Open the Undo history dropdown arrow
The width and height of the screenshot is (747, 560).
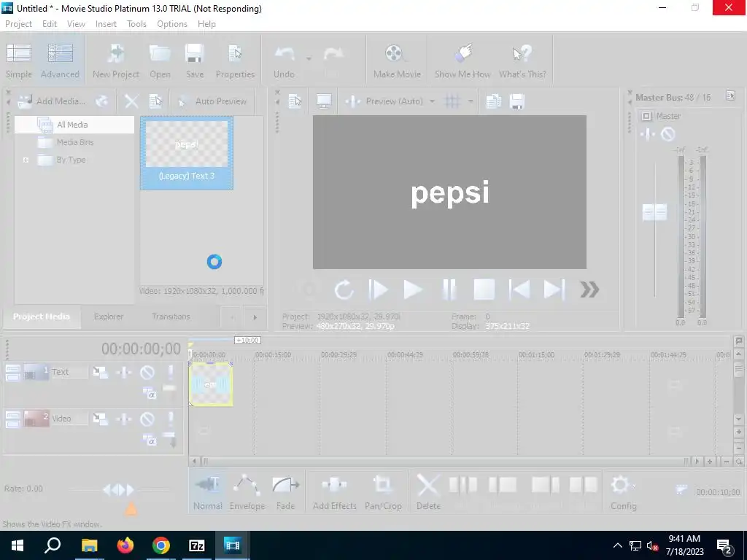click(309, 58)
